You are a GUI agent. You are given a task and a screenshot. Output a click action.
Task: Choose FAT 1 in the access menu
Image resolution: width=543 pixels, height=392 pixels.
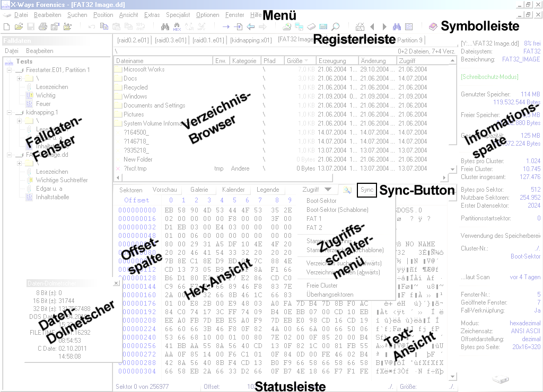click(314, 219)
